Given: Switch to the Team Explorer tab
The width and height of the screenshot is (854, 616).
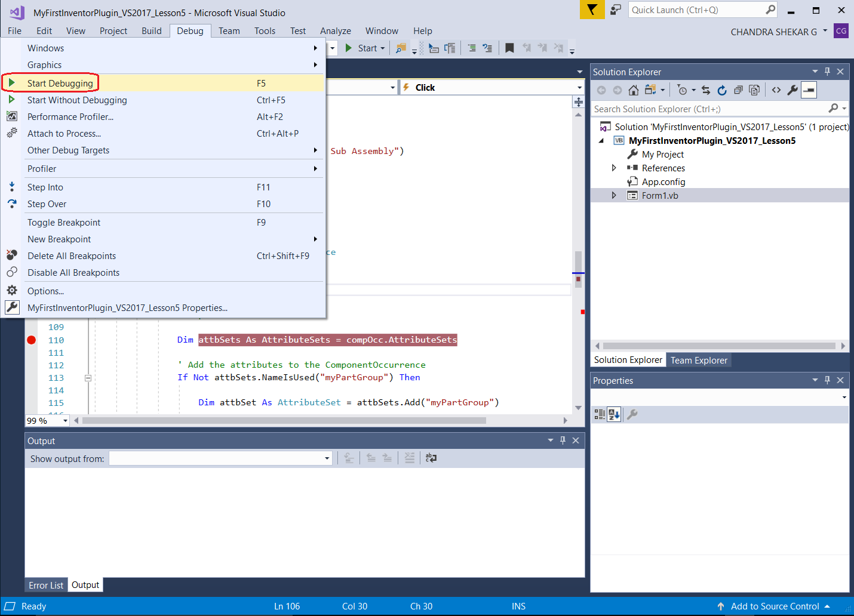Looking at the screenshot, I should click(x=699, y=361).
